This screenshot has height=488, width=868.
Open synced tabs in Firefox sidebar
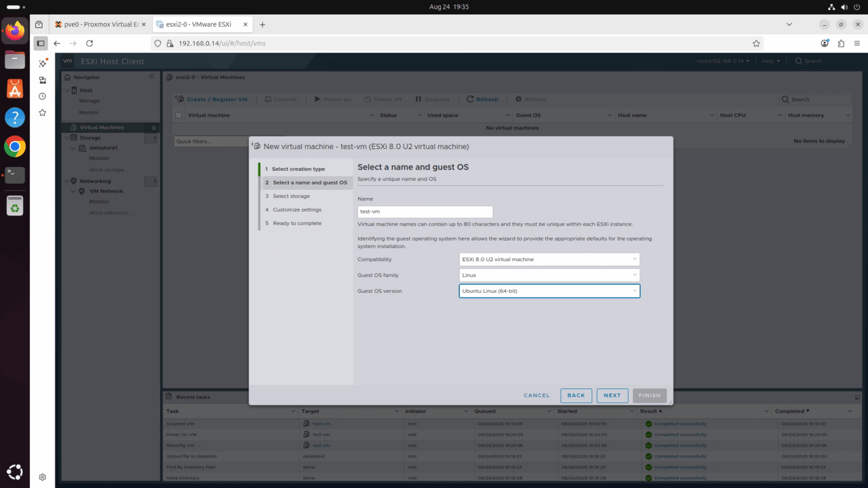coord(42,80)
